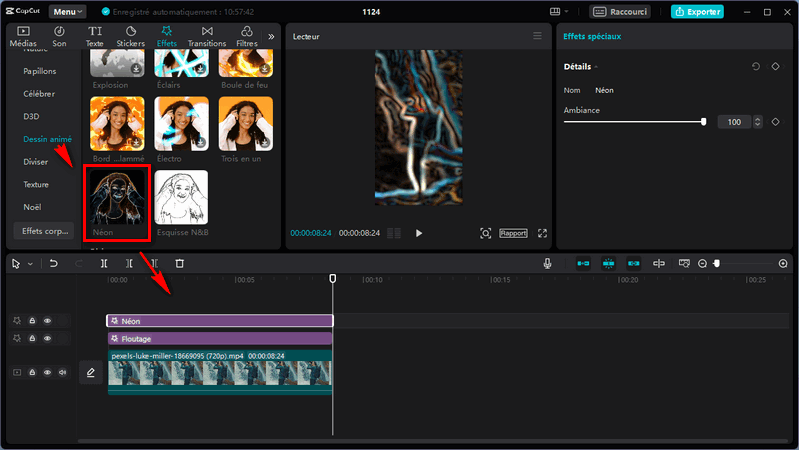Undo the last action

54,263
